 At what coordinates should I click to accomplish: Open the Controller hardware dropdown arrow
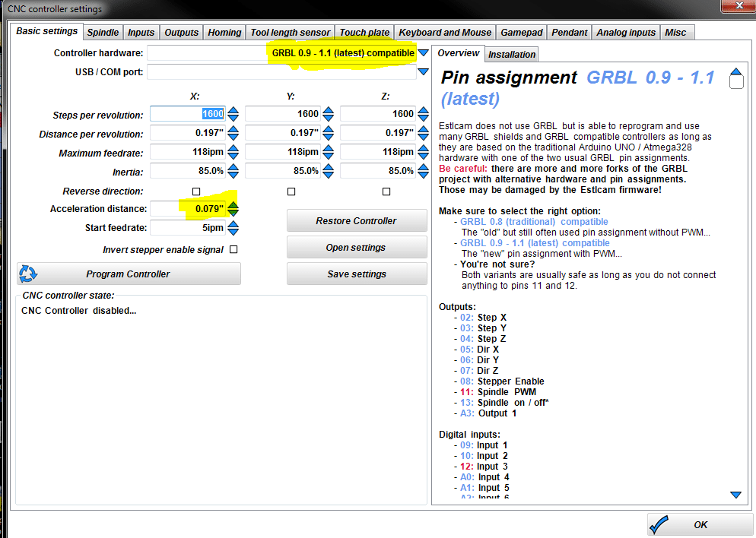pos(424,53)
